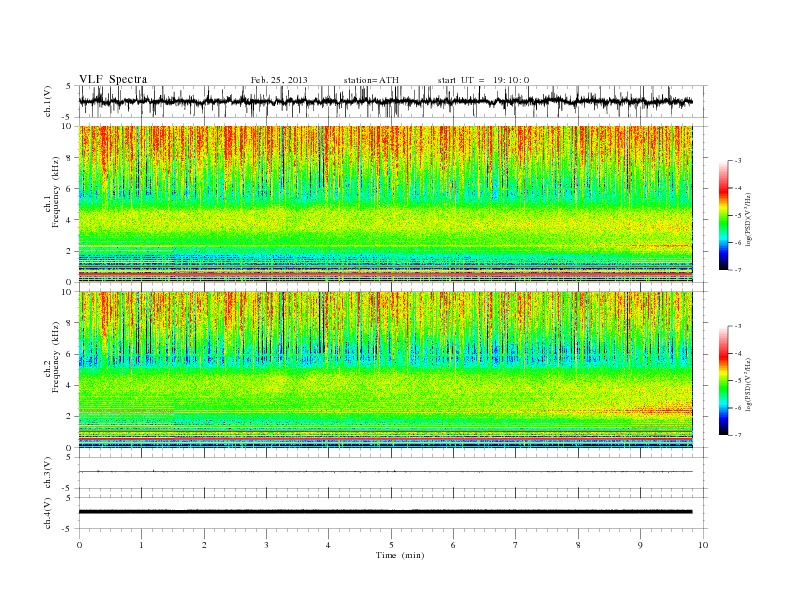Click the '5' minute tick label
Viewport: 792px width, 612px height.
(x=391, y=545)
